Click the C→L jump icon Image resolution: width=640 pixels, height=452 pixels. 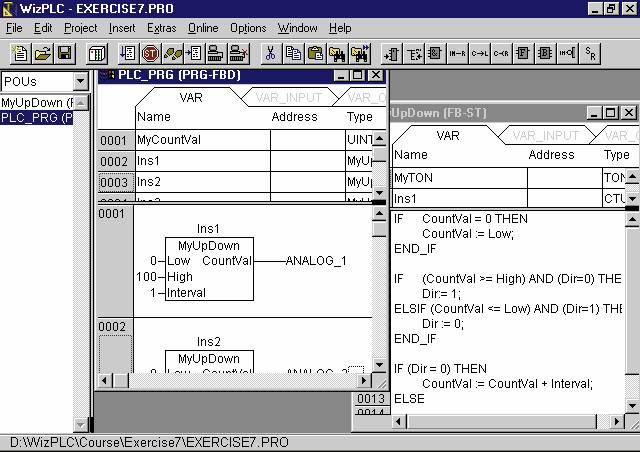(x=480, y=53)
